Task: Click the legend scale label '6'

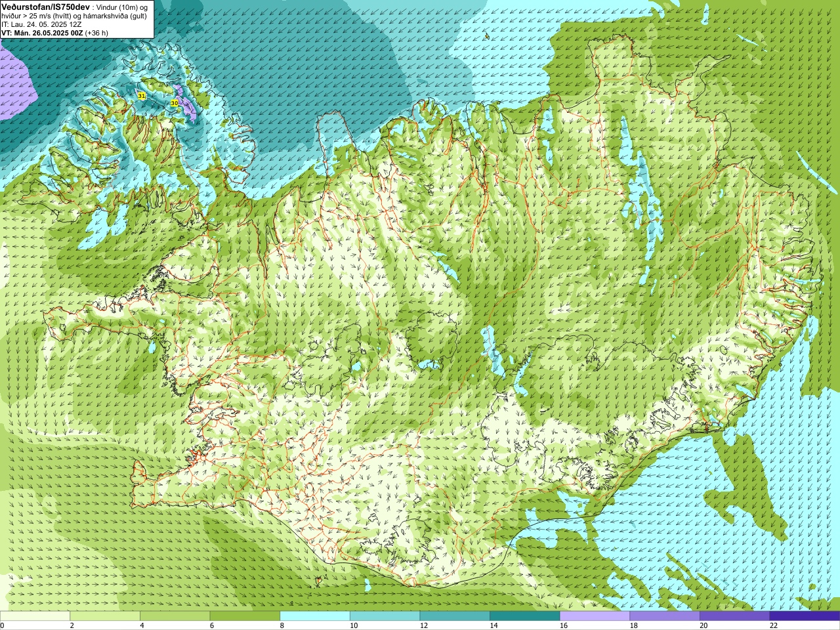Action: (211, 625)
